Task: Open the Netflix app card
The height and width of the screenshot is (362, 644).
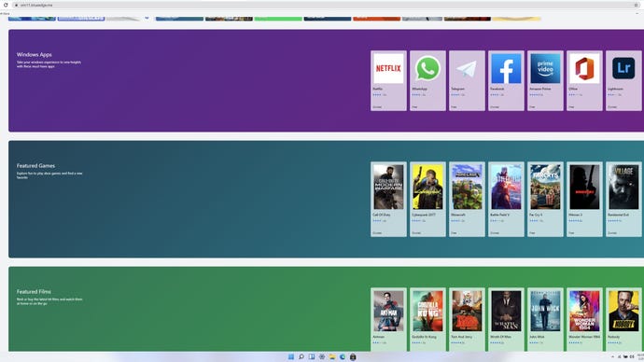Action: click(x=388, y=80)
